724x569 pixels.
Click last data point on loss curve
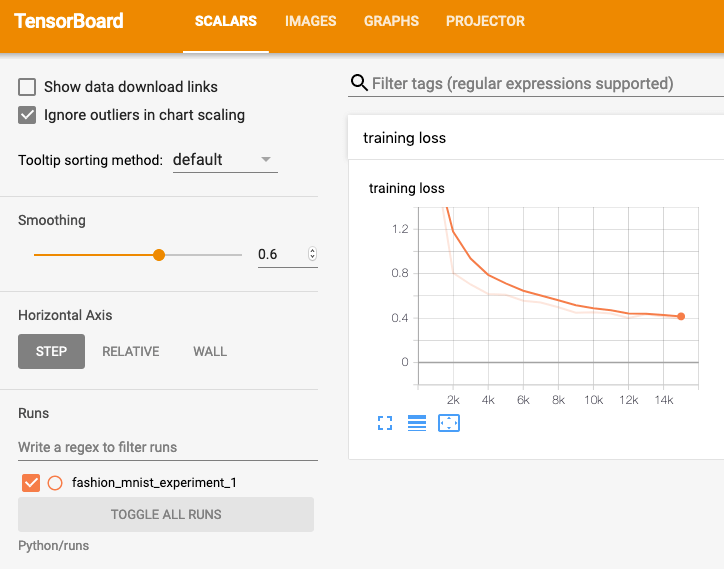tap(681, 316)
